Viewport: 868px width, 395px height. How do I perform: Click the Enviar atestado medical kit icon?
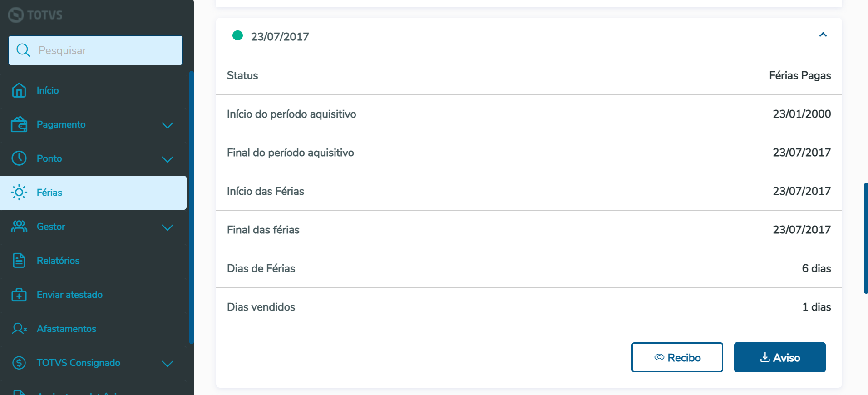(19, 295)
